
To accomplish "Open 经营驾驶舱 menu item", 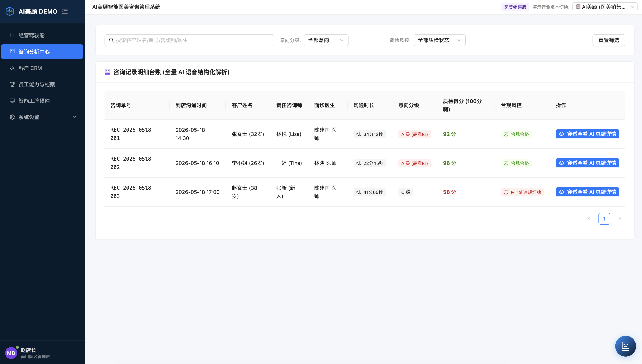I will [42, 35].
